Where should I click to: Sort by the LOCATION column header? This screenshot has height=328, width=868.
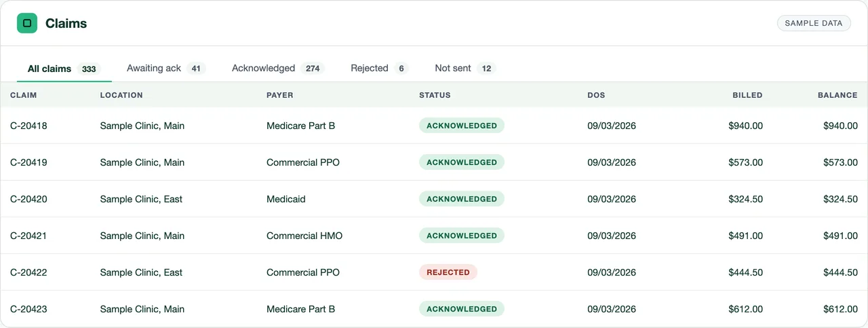(x=121, y=95)
